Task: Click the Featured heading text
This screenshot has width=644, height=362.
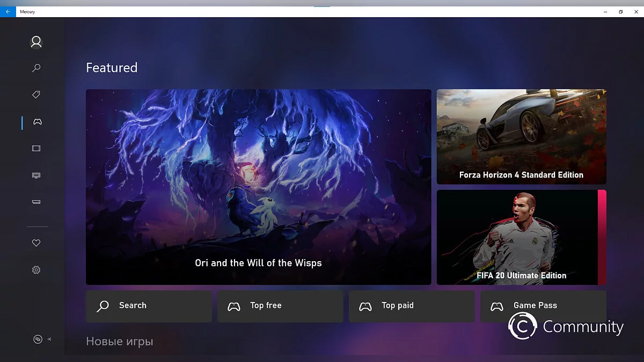Action: click(x=112, y=68)
